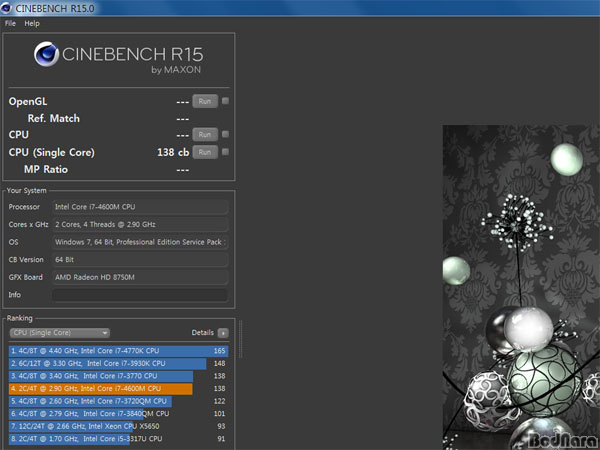600x450 pixels.
Task: Select ranking row Intel Xeon CPU X5650
Action: [x=118, y=426]
